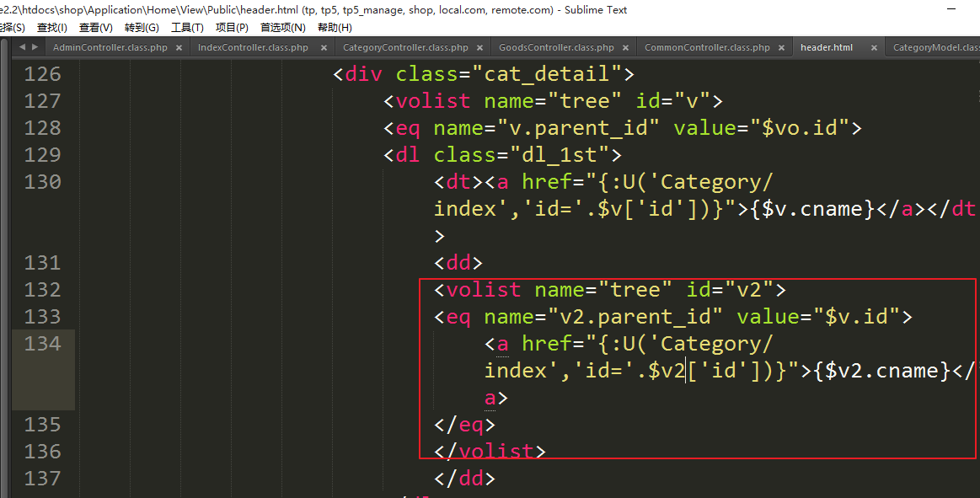
Task: Close the CommonController.class.php tab
Action: (x=781, y=48)
